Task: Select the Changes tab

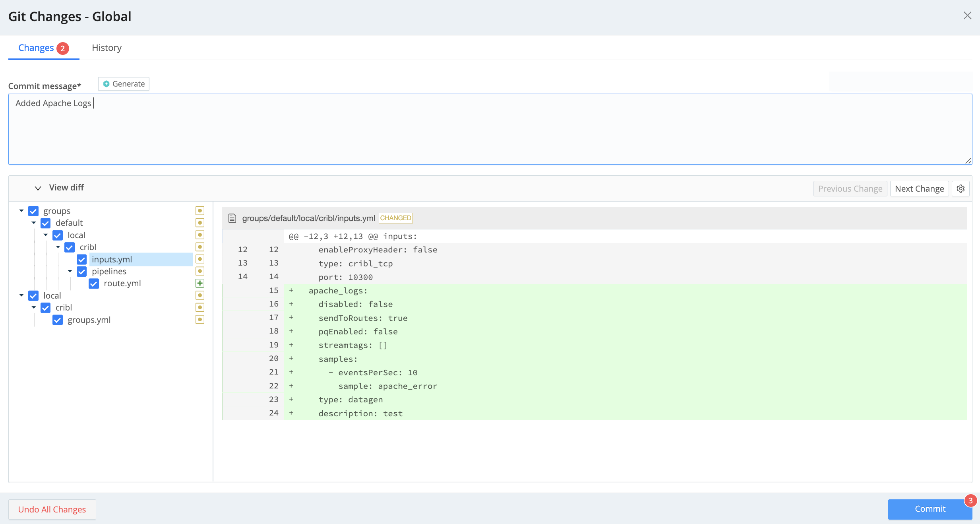Action: click(x=36, y=48)
